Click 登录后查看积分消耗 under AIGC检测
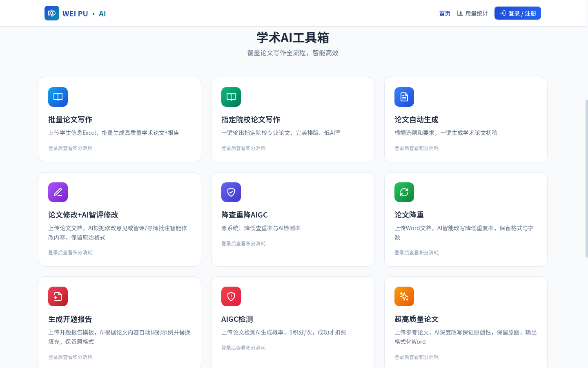This screenshot has width=588, height=368. [243, 348]
